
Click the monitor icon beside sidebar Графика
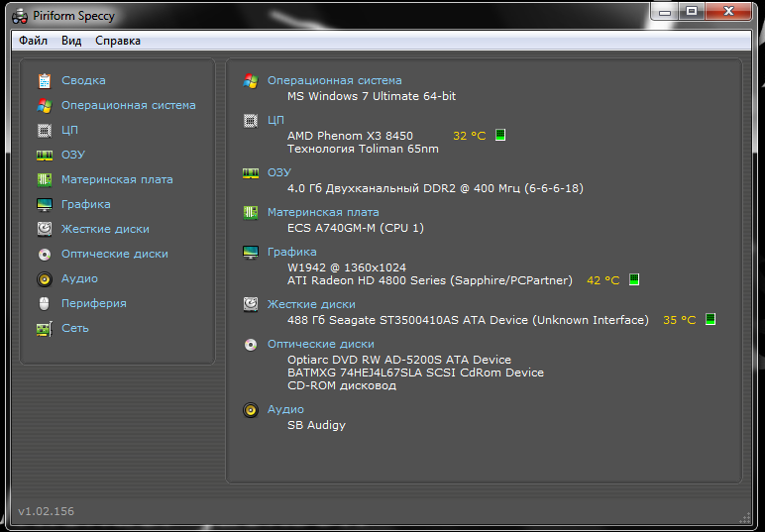click(45, 205)
